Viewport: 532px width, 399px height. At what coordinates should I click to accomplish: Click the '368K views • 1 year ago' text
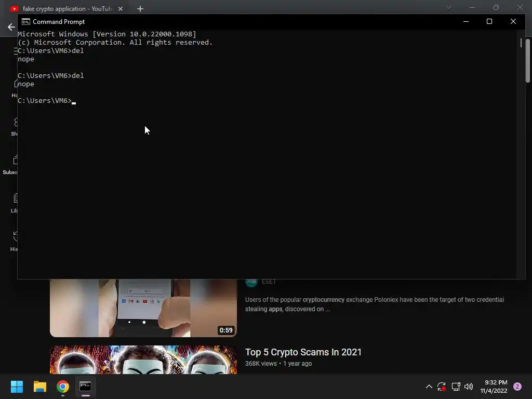tap(278, 364)
